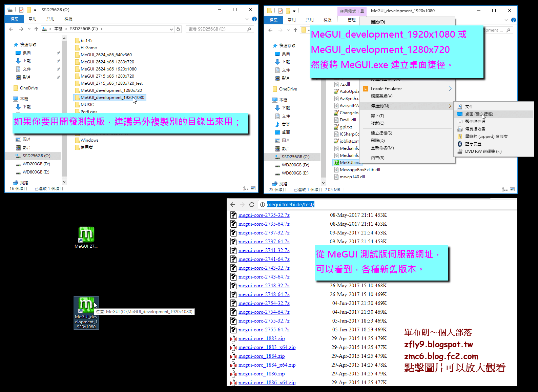This screenshot has width=538, height=392.
Task: Open the 檔案 tab in left Explorer
Action: click(x=14, y=19)
